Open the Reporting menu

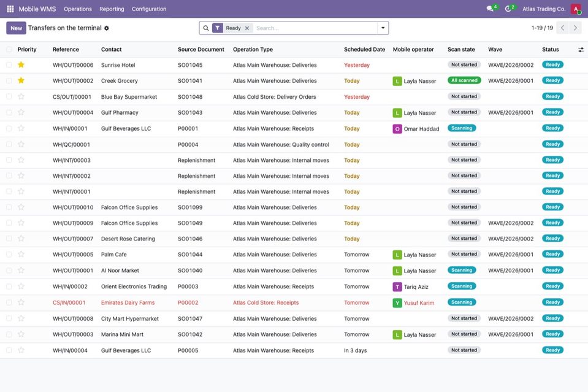click(112, 9)
